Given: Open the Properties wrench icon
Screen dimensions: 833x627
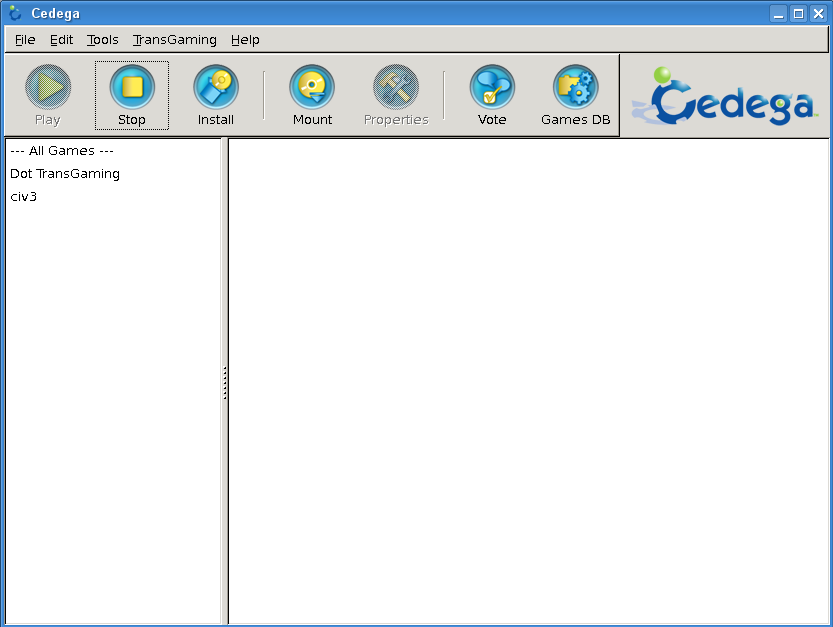Looking at the screenshot, I should tap(396, 87).
